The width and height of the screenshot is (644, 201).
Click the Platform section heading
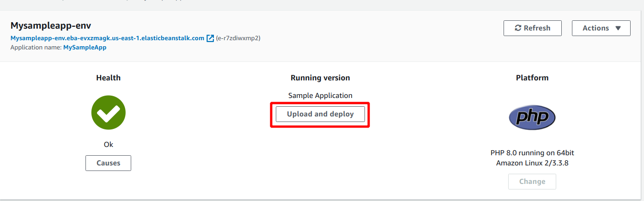(532, 78)
